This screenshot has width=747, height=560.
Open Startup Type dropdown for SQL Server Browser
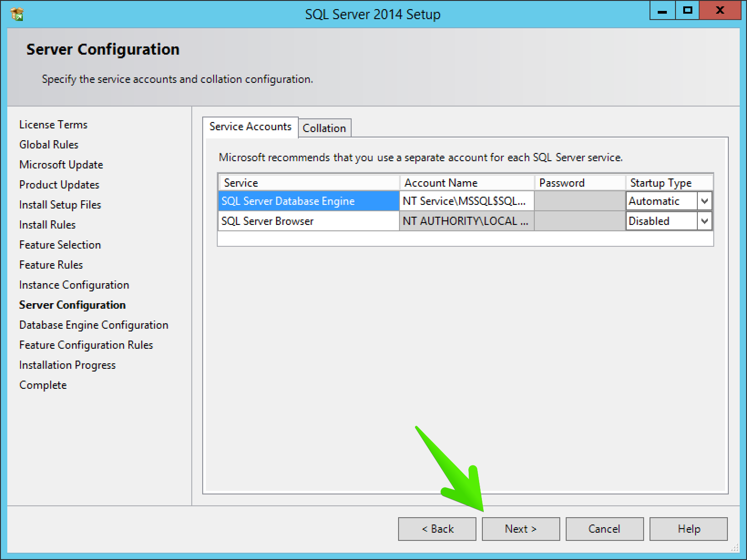click(705, 221)
